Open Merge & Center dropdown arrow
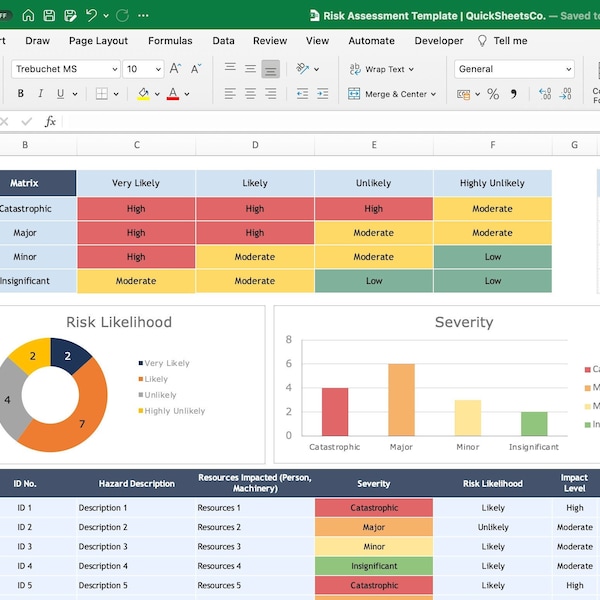600x600 pixels. point(434,94)
